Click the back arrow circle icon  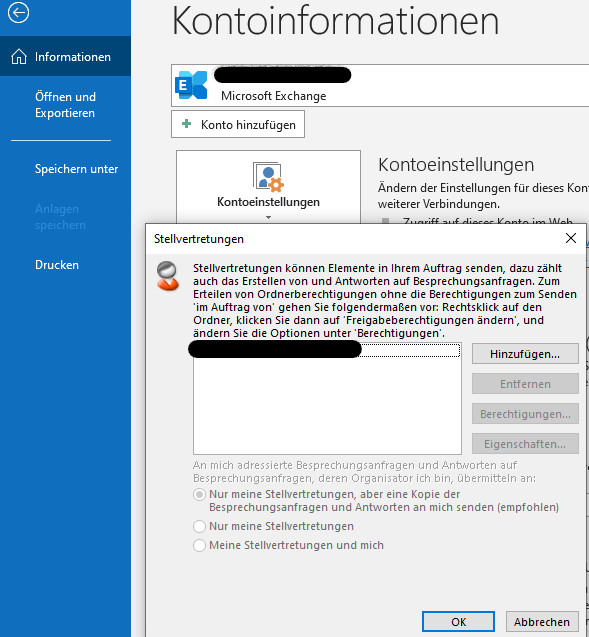(x=18, y=13)
